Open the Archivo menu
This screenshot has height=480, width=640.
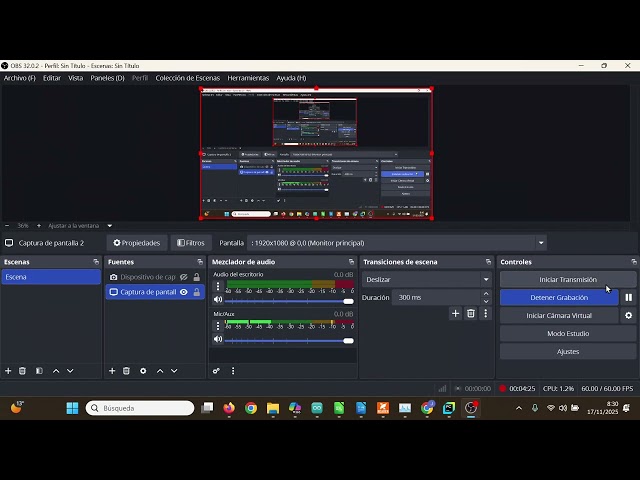[20, 78]
